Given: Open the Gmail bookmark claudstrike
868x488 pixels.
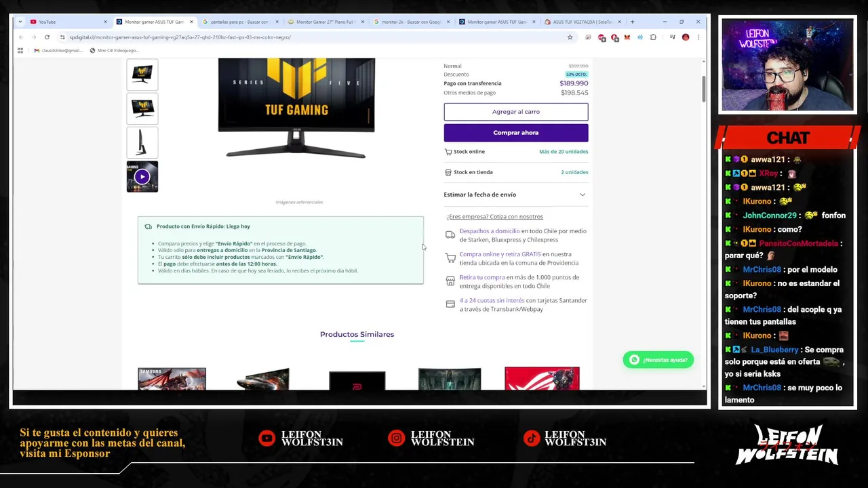Looking at the screenshot, I should tap(58, 50).
